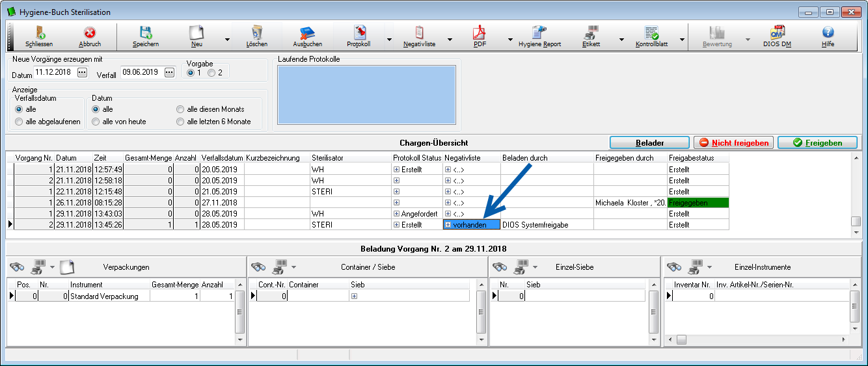Click new page icon in Verpackungen panel
Screen dimensions: 868x366
68,267
